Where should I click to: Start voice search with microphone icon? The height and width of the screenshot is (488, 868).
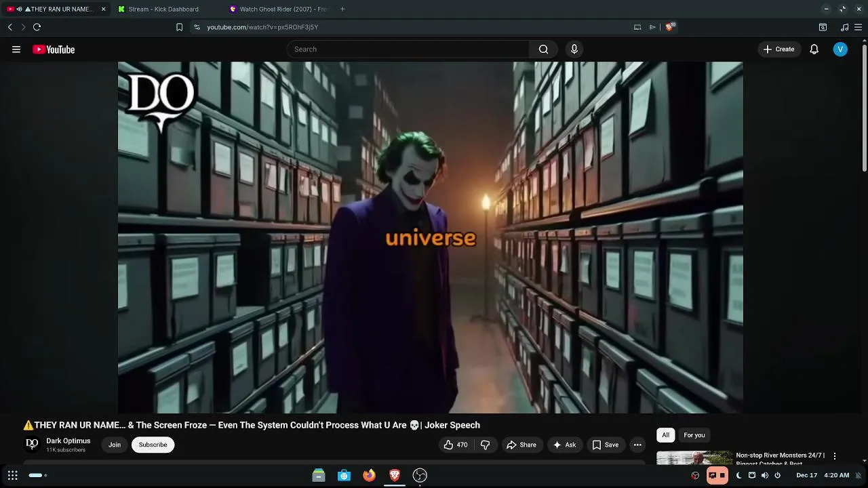574,49
